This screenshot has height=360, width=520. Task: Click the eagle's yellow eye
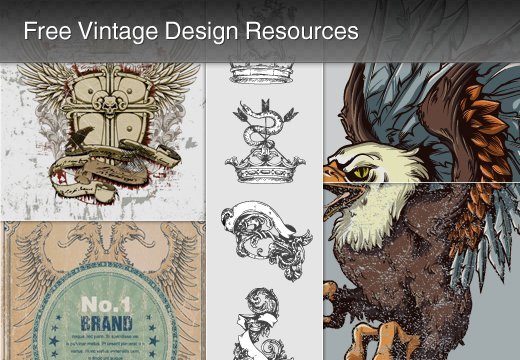coord(362,172)
